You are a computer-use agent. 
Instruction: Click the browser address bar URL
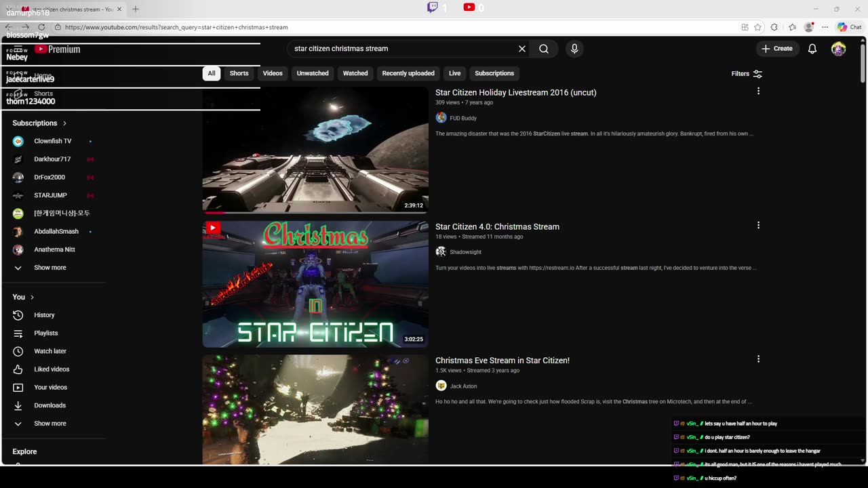tap(176, 27)
